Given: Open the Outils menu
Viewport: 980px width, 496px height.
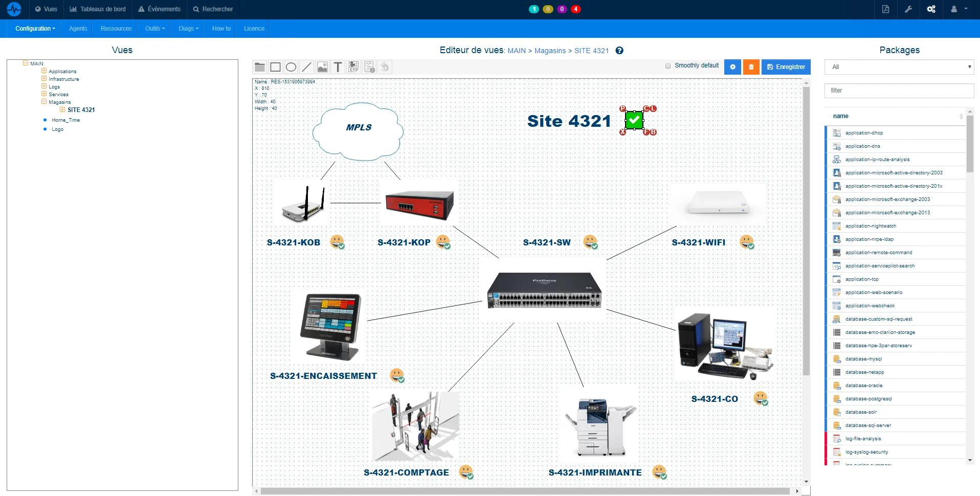Looking at the screenshot, I should pyautogui.click(x=154, y=28).
